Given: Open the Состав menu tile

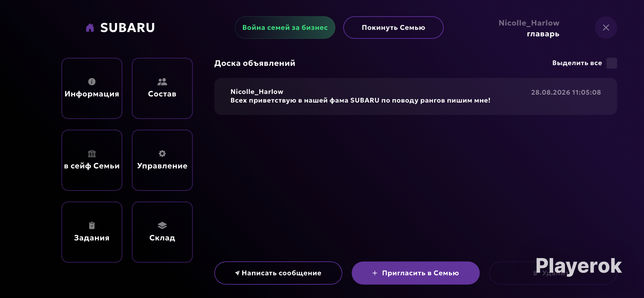Looking at the screenshot, I should tap(162, 88).
